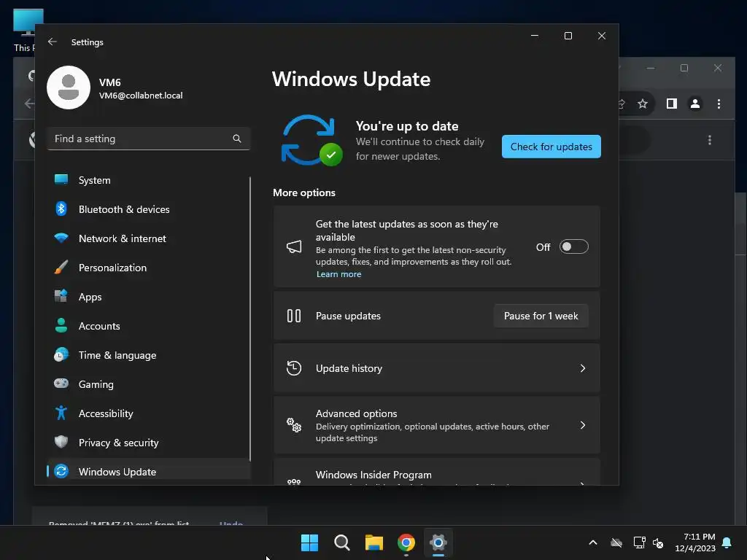
Task: Click the sidebar navigation scrollbar
Action: click(250, 319)
